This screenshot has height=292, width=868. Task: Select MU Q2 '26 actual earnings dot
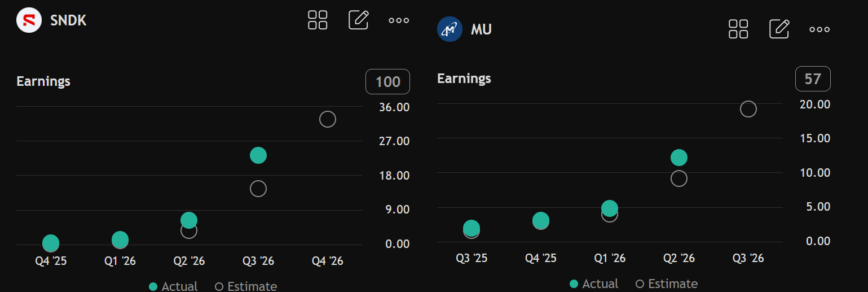(679, 158)
